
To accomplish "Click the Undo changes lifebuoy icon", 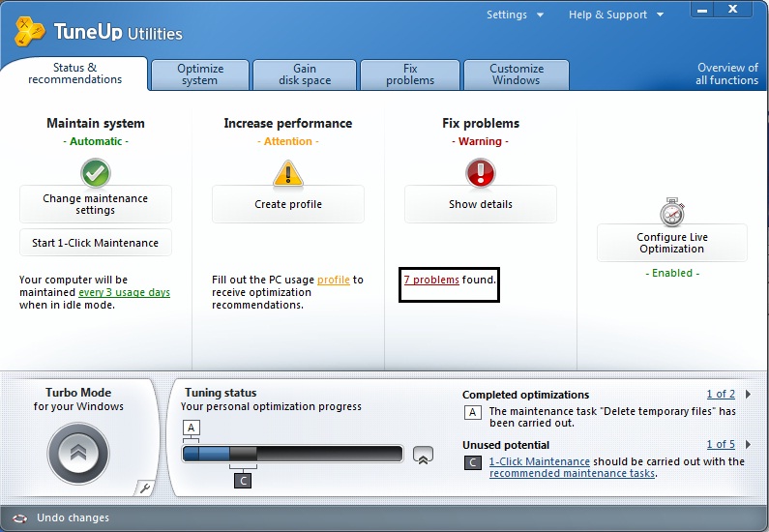I will [20, 518].
